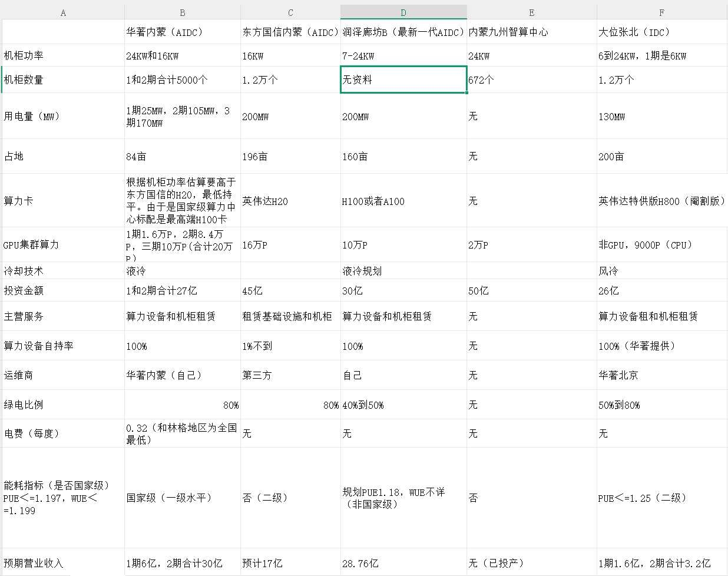Click cell '英伟达特供版H800（阉割版）'
728x576 pixels.
662,201
